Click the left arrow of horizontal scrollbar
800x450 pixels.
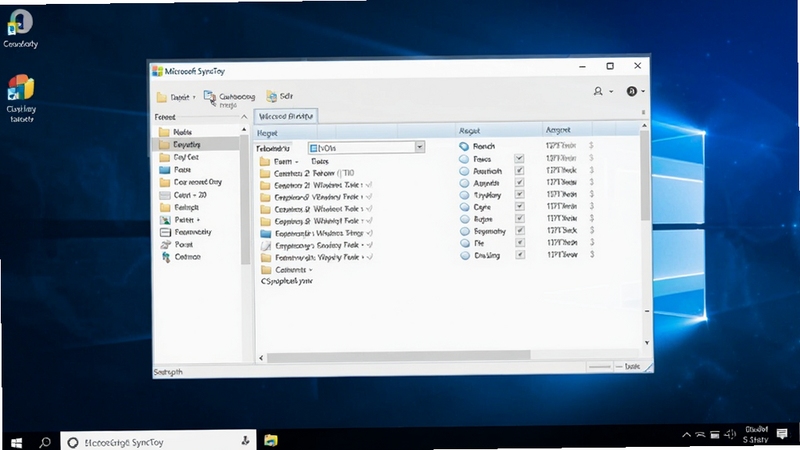tap(261, 358)
